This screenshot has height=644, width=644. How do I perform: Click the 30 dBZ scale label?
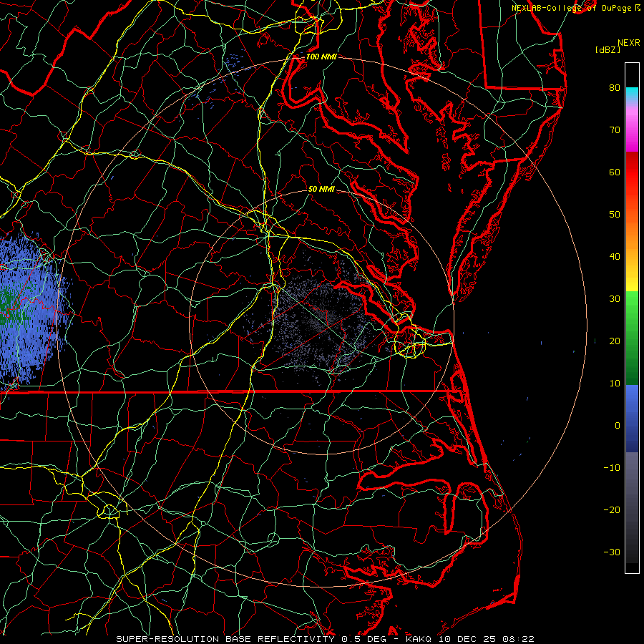pyautogui.click(x=615, y=299)
